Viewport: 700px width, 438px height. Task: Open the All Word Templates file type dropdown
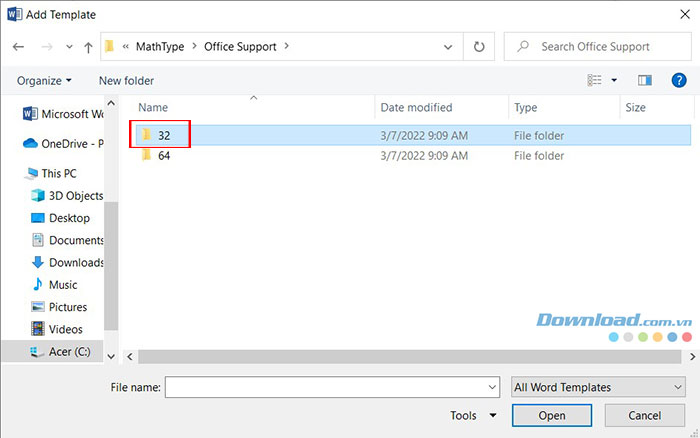(x=597, y=387)
